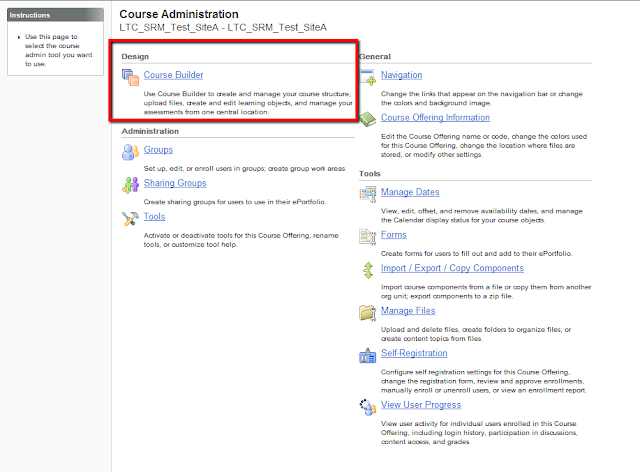Viewport: 640px width, 472px height.
Task: Click the Instructions panel header
Action: (x=56, y=15)
